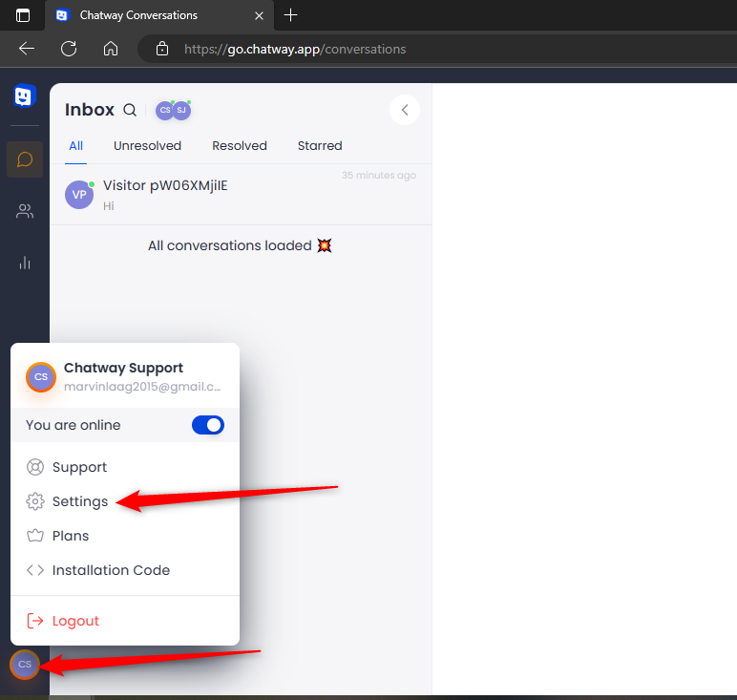Open Installation Code from profile menu
This screenshot has height=700, width=737.
125,570
